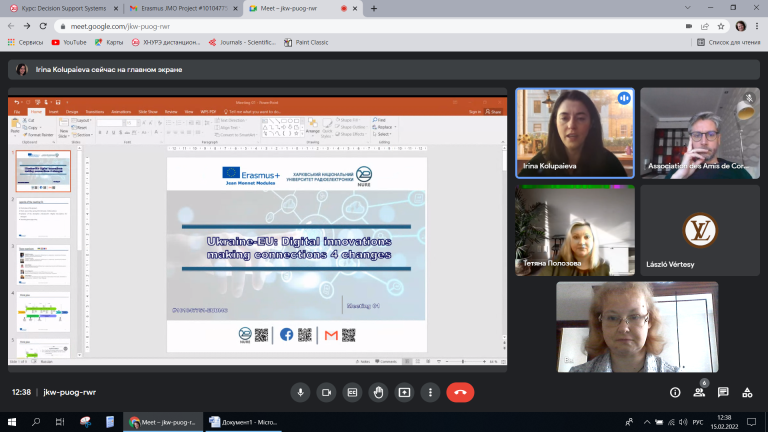The width and height of the screenshot is (768, 432).
Task: Open the ХНУРЭ дистанцион... bookmark
Action: 166,43
